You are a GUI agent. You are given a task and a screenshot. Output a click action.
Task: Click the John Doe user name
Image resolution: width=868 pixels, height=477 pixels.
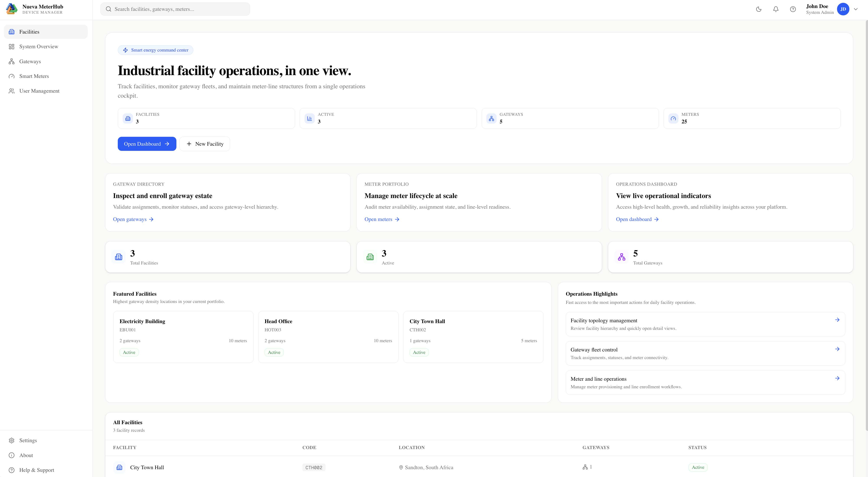(817, 6)
